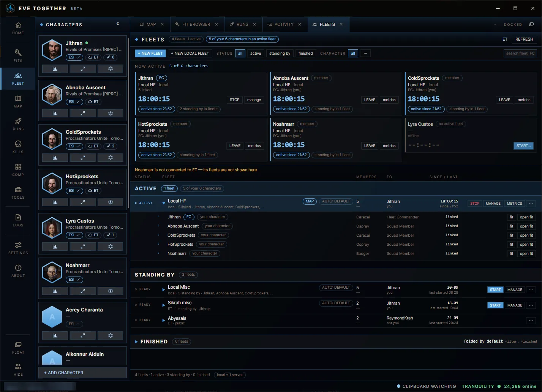The width and height of the screenshot is (542, 392).
Task: Toggle ET badge on Abnoba Auscent card
Action: [x=93, y=102]
